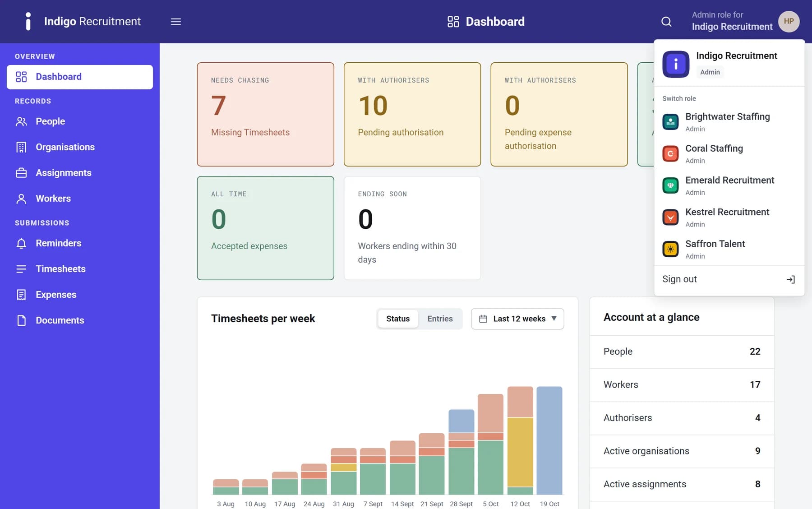Image resolution: width=812 pixels, height=509 pixels.
Task: Open the Last 12 weeks dropdown
Action: [517, 319]
